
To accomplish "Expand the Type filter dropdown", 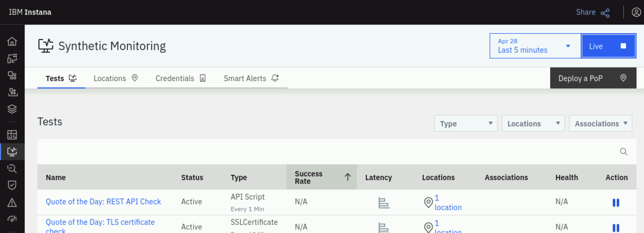I will tap(466, 123).
